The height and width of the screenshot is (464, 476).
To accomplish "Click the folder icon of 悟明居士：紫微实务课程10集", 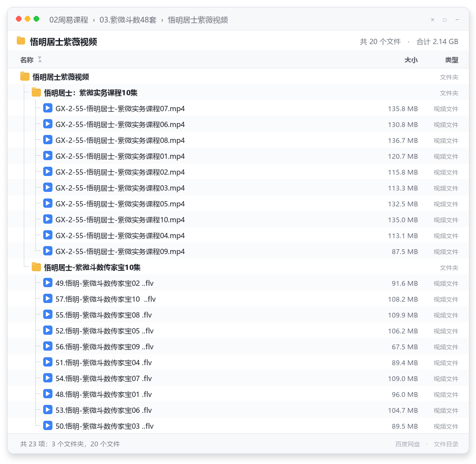I will [36, 92].
